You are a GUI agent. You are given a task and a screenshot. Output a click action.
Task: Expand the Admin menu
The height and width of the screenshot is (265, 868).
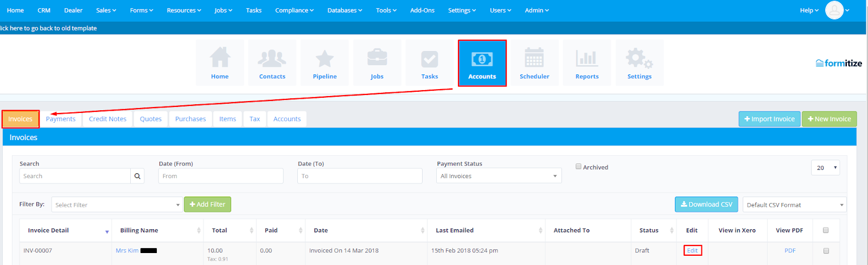(537, 10)
